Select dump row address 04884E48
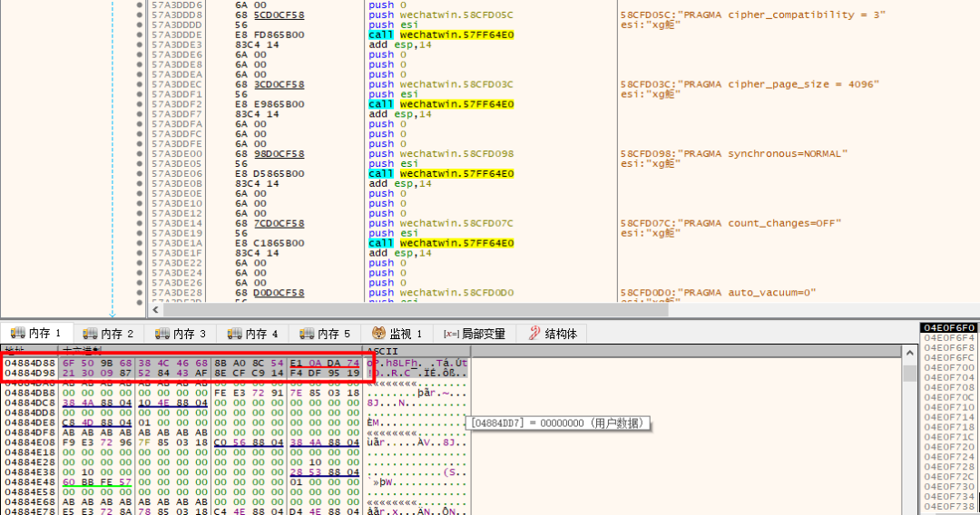Screen dimensions: 980x515 pyautogui.click(x=30, y=482)
